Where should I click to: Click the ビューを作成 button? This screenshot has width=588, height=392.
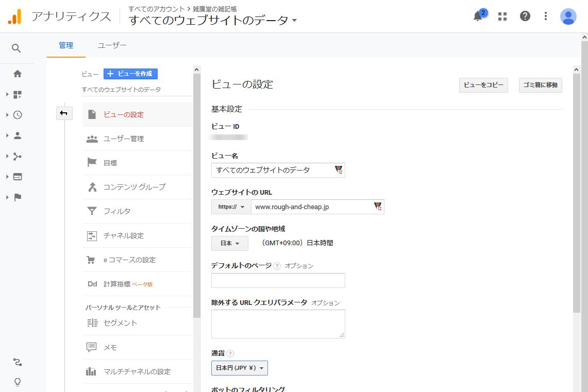(130, 74)
